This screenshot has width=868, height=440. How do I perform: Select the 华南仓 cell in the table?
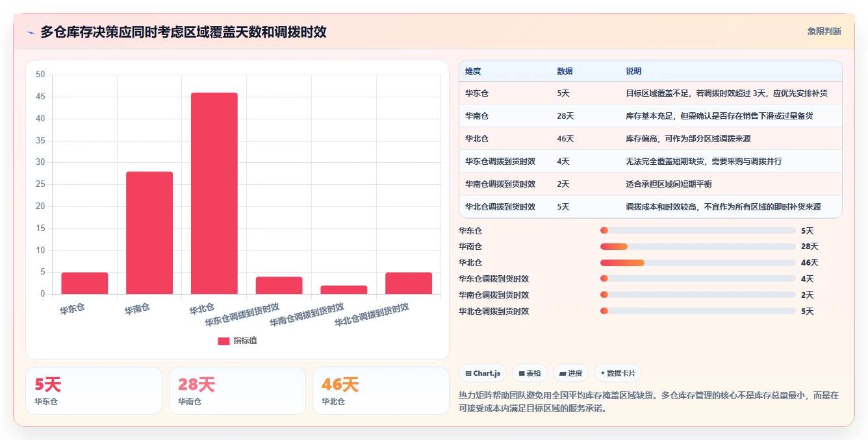(477, 116)
